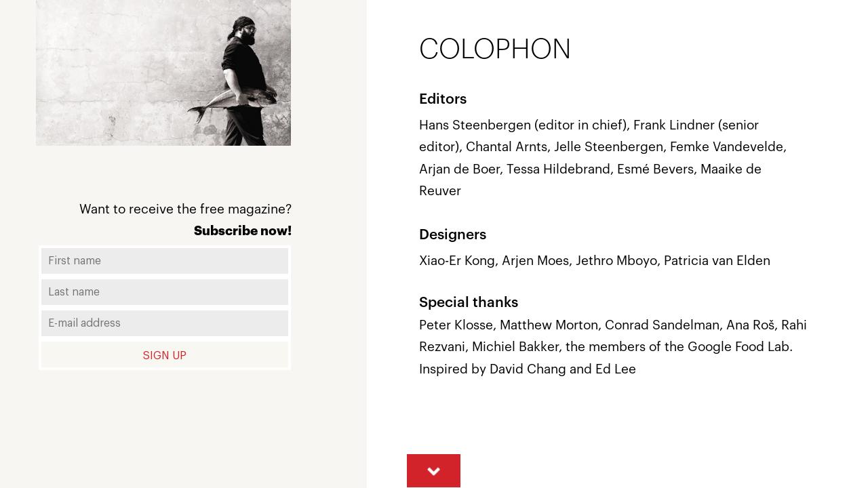Click the name Hans Steenbergen
The height and width of the screenshot is (488, 868).
475,125
